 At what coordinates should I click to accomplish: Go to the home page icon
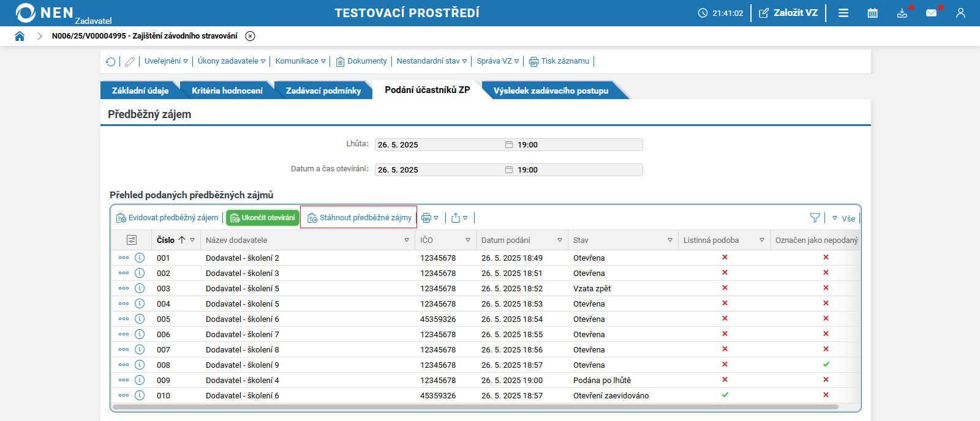20,36
